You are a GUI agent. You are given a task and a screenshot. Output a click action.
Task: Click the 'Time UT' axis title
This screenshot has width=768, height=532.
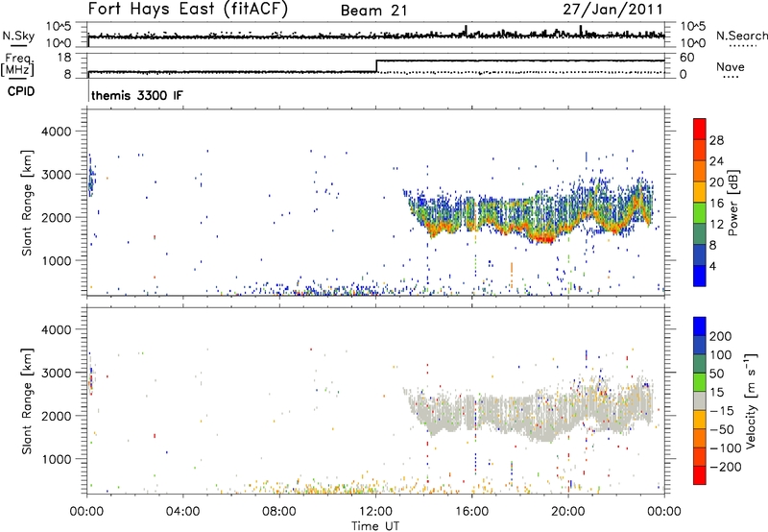pyautogui.click(x=375, y=526)
